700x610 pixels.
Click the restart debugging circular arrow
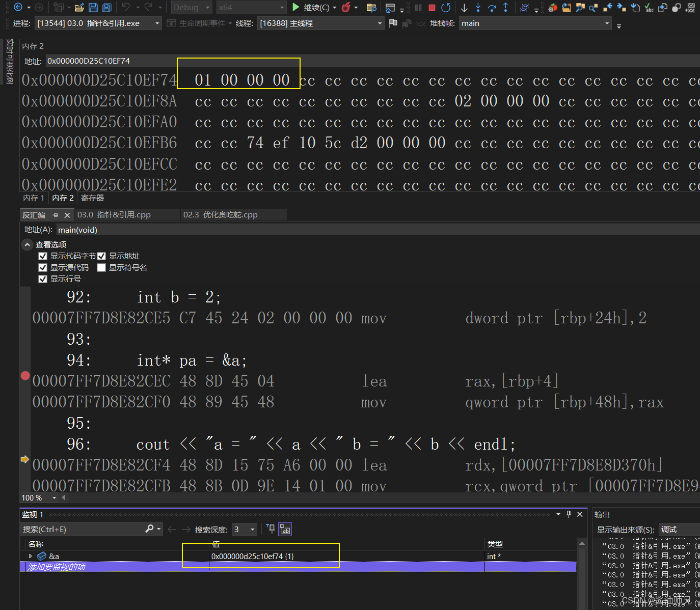pos(446,8)
